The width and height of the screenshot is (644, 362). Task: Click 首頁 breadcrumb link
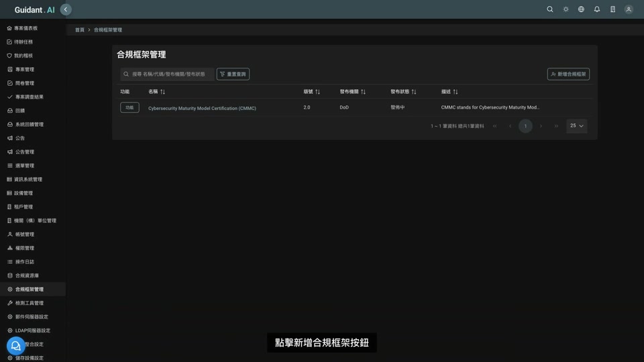(x=80, y=30)
